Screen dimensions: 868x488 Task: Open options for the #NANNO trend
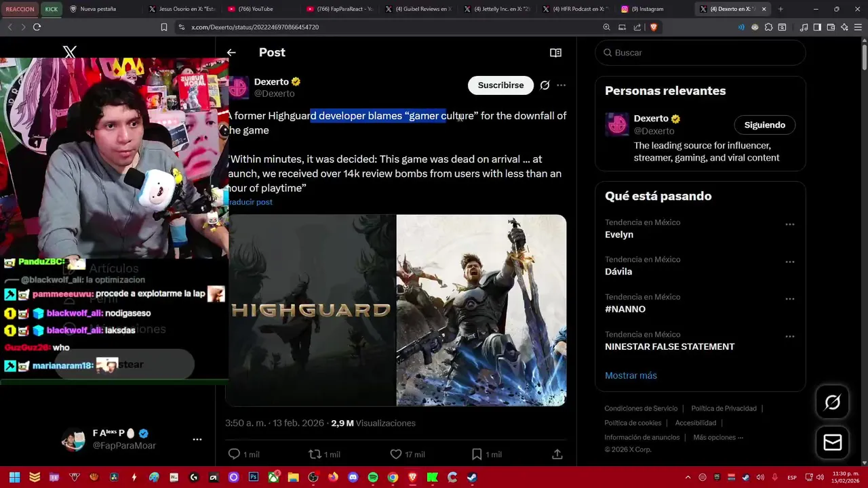(789, 299)
